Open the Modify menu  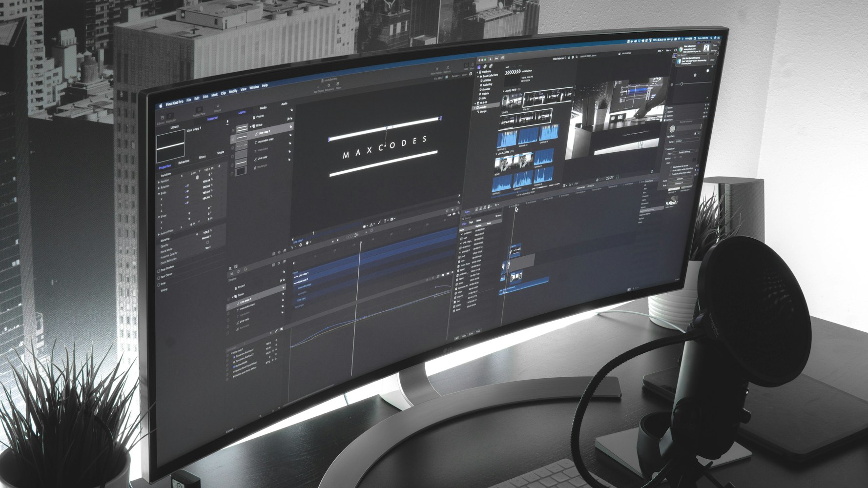[233, 91]
